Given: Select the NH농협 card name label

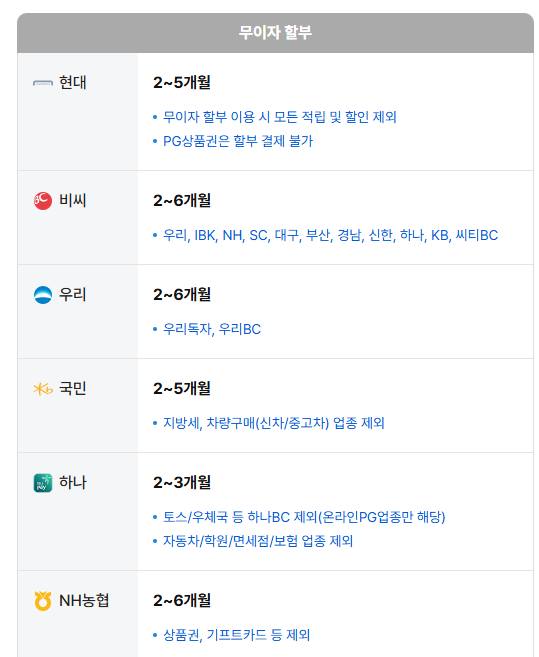Looking at the screenshot, I should pyautogui.click(x=84, y=600).
